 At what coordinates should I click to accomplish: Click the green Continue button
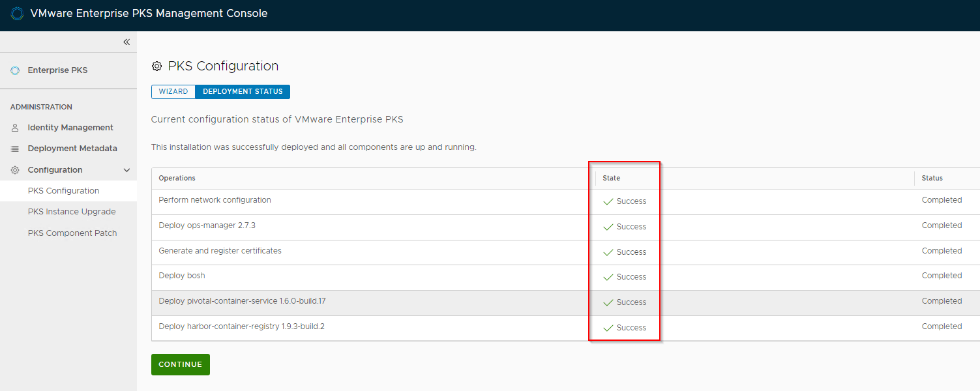(181, 364)
